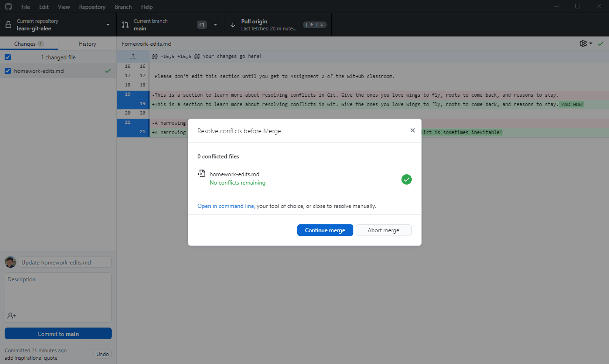Expand the Current repository dropdown
The image size is (609, 364).
(108, 25)
